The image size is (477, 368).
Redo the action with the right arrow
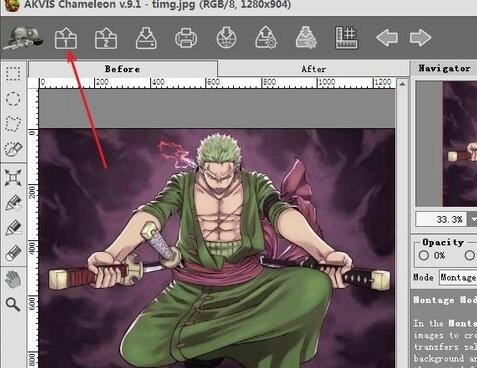click(421, 37)
